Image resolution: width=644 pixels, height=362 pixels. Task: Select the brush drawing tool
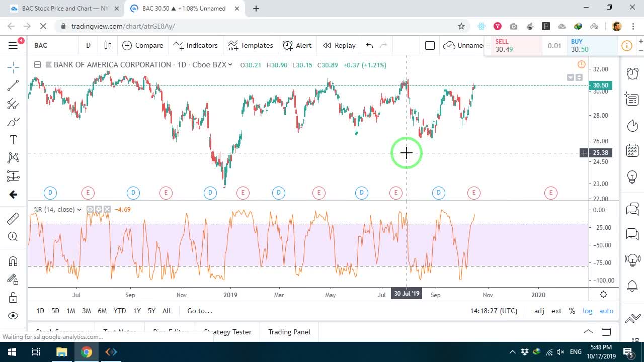coord(13,122)
